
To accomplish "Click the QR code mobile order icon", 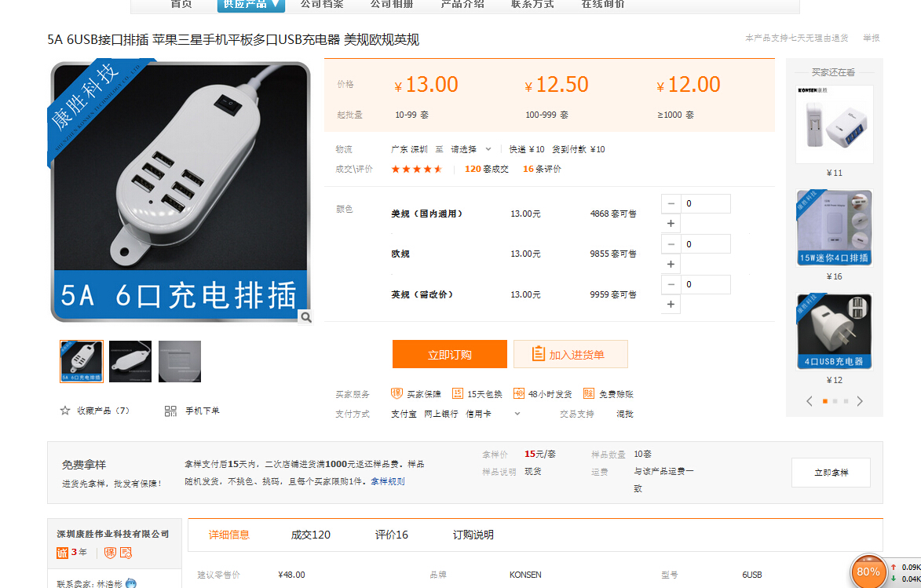I will pyautogui.click(x=170, y=411).
